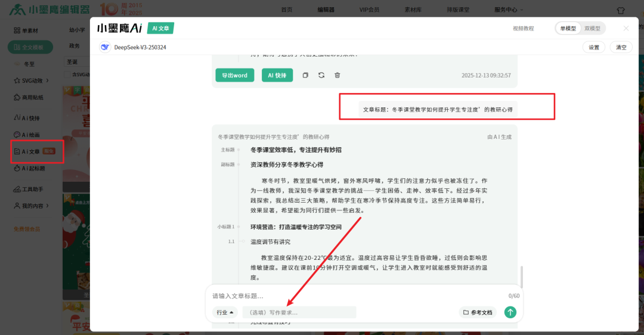Open Ai快排 in the sidebar

pos(27,118)
